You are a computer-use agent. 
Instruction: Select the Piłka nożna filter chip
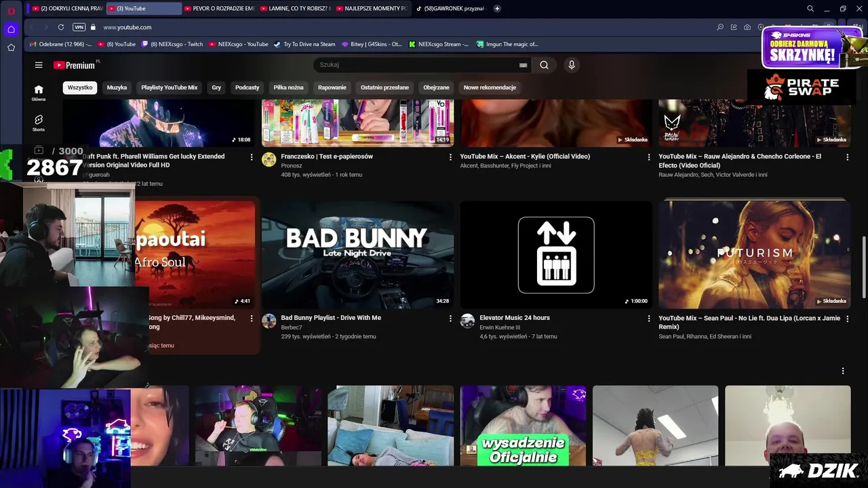click(x=288, y=87)
